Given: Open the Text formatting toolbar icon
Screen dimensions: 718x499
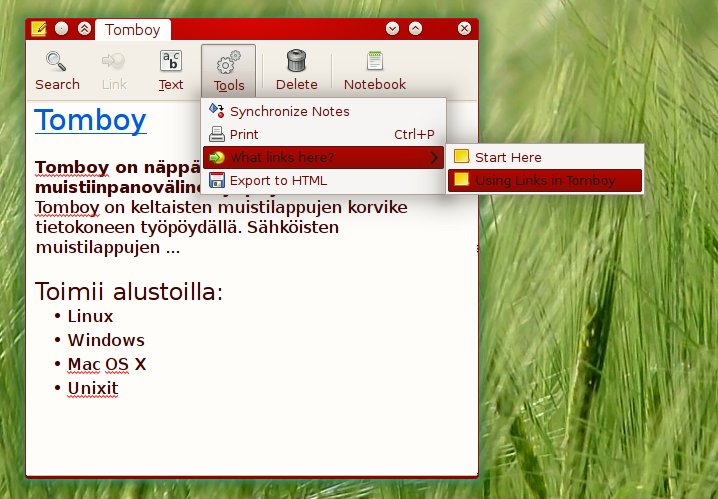Looking at the screenshot, I should click(x=171, y=61).
